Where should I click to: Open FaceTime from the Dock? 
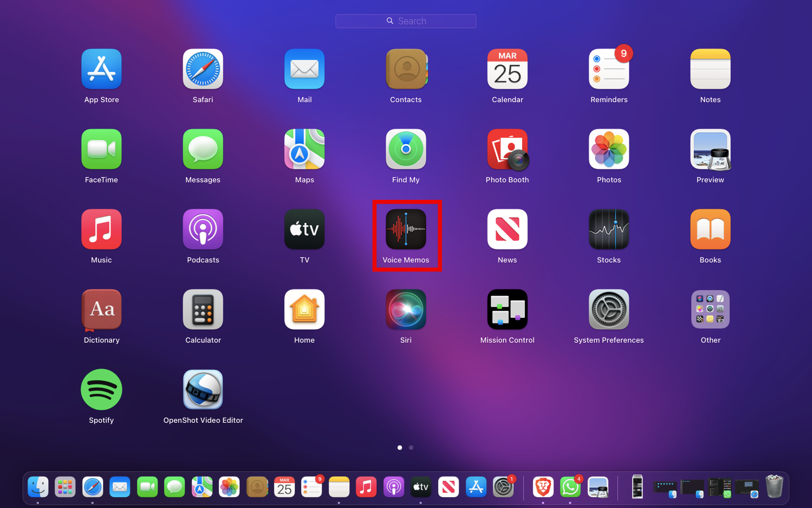tap(147, 487)
